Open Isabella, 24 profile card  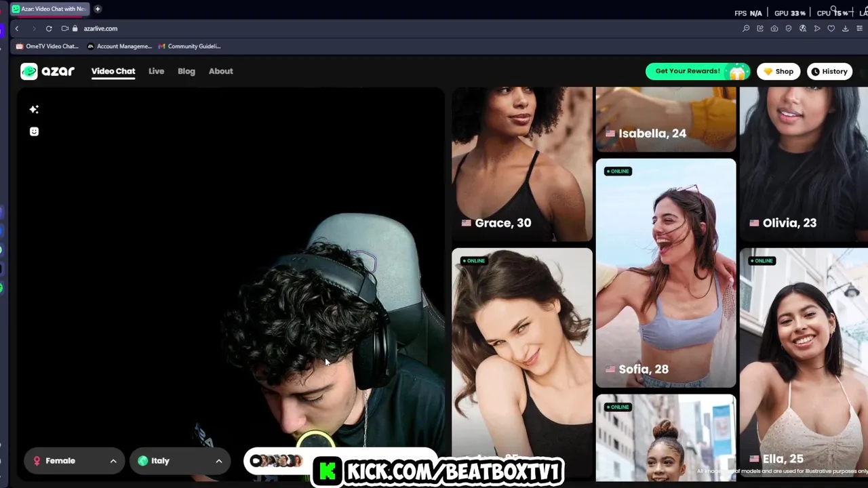[x=666, y=119]
